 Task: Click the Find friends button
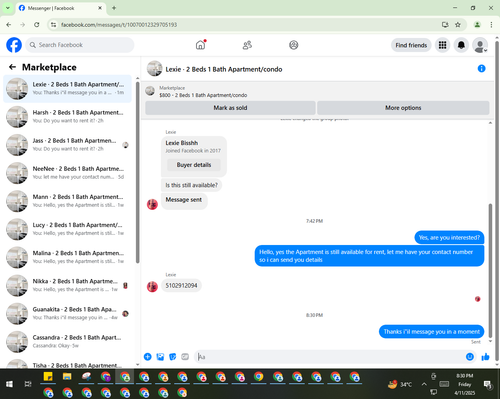pos(411,45)
